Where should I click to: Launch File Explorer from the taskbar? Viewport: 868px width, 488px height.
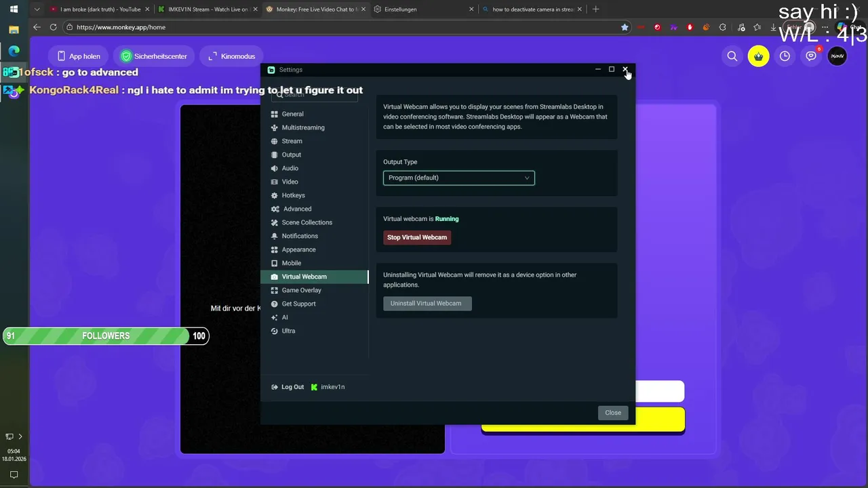click(x=14, y=30)
